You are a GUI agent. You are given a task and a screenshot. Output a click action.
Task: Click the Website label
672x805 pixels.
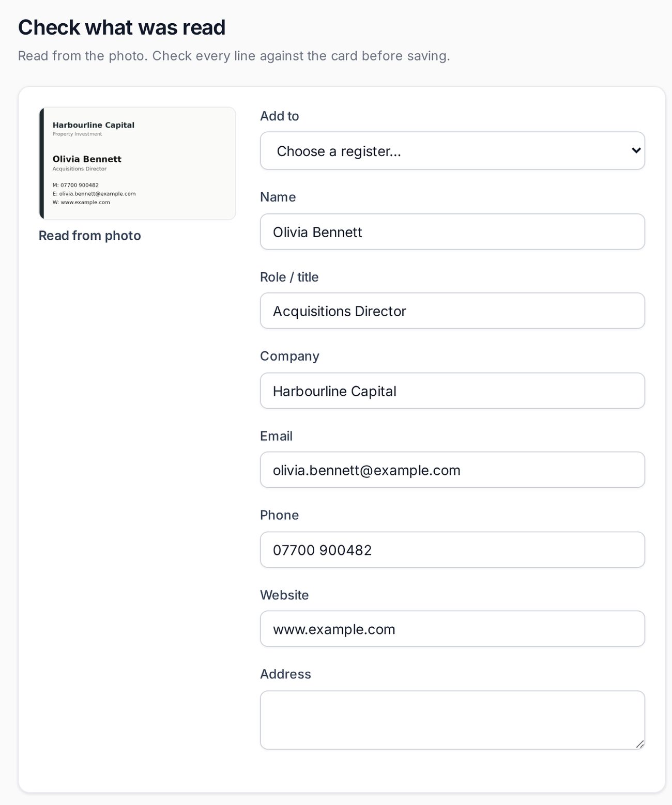click(284, 595)
